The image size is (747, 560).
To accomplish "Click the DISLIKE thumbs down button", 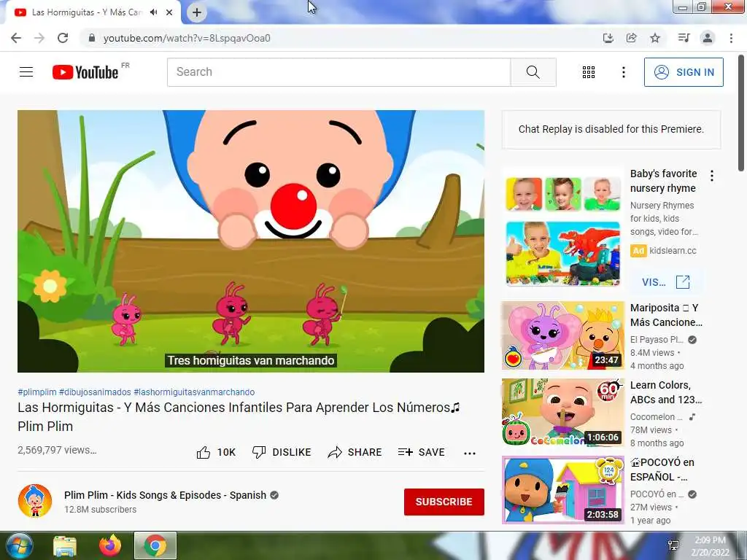I will pos(282,452).
